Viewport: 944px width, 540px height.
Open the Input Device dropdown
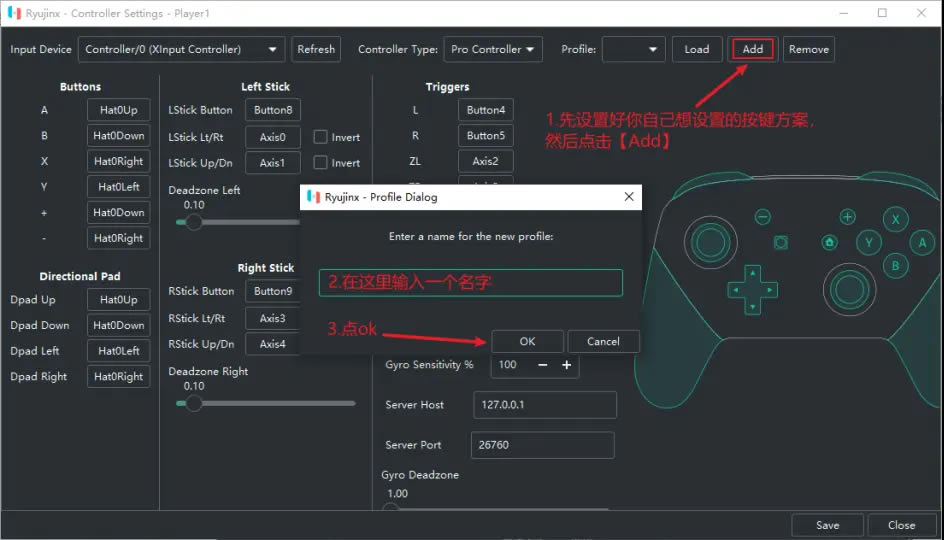(181, 49)
